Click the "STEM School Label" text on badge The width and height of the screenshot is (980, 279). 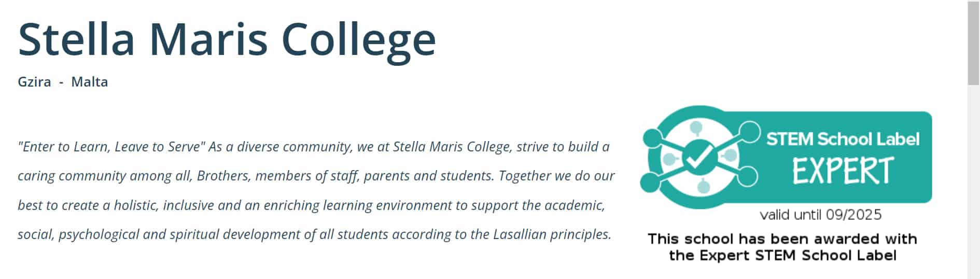(843, 139)
